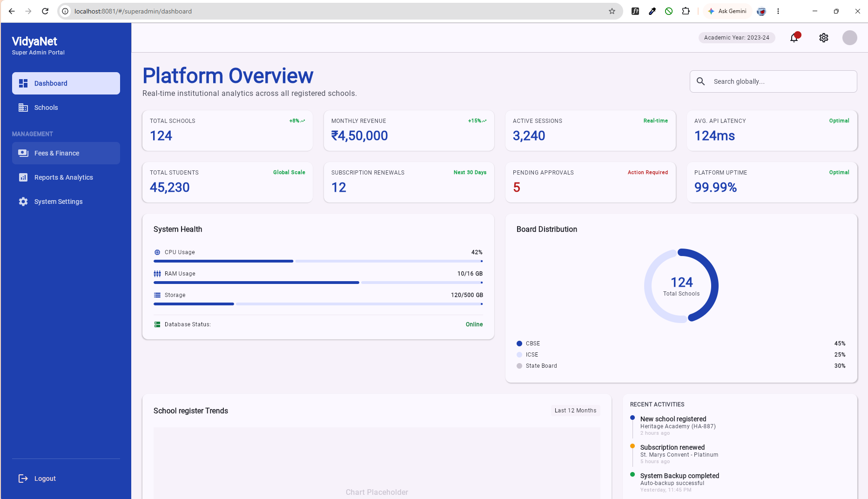This screenshot has height=499, width=868.
Task: Click the CPU Usage progress bar
Action: pyautogui.click(x=318, y=261)
